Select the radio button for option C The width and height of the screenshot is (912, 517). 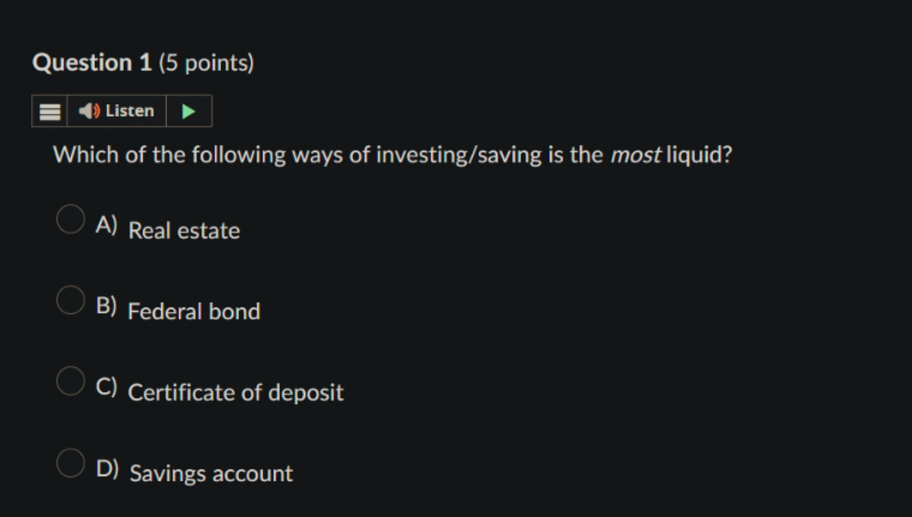coord(70,381)
